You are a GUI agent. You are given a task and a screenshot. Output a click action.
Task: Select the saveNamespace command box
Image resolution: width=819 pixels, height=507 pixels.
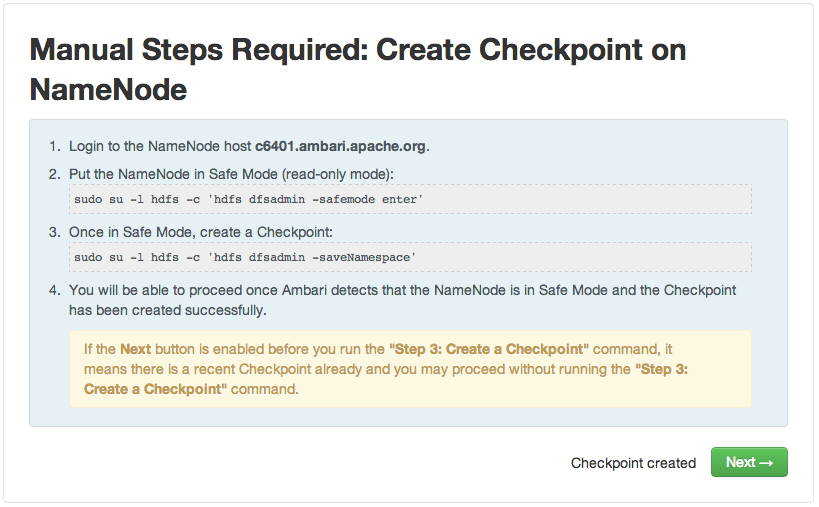[410, 257]
